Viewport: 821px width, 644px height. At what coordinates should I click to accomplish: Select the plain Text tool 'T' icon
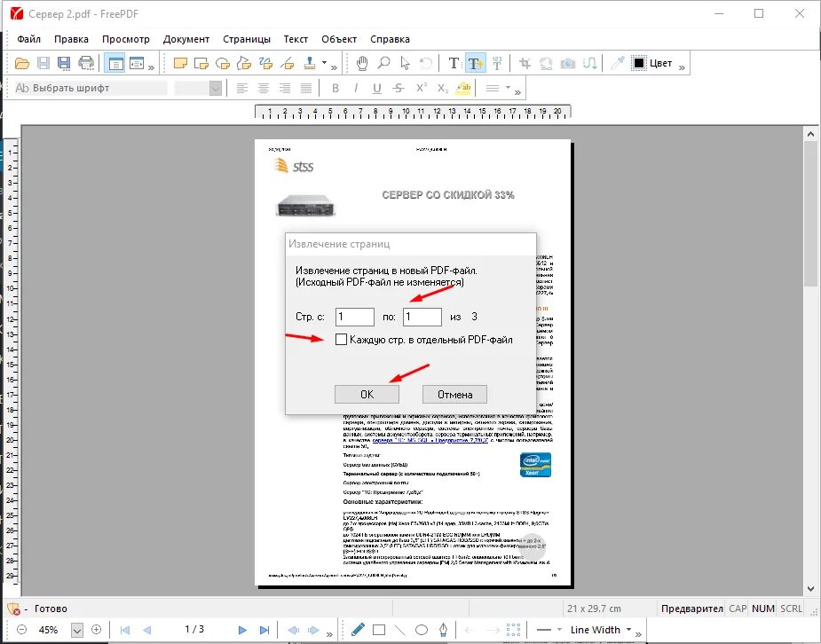tap(454, 63)
